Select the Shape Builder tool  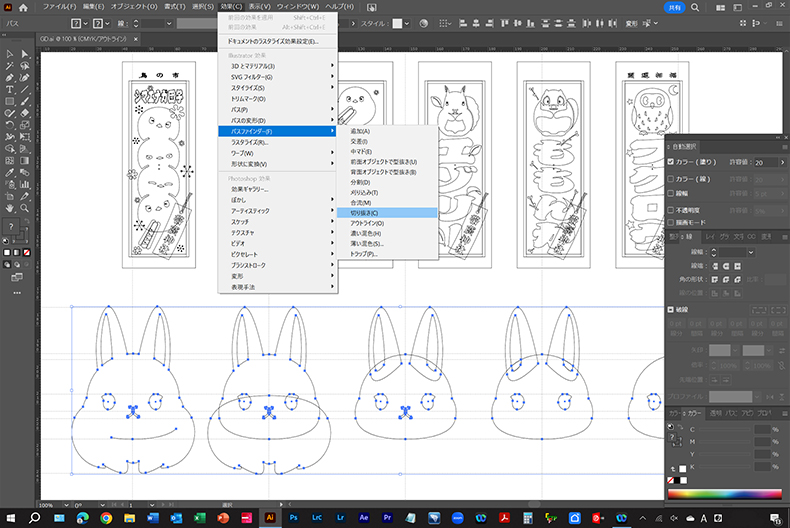(x=10, y=149)
